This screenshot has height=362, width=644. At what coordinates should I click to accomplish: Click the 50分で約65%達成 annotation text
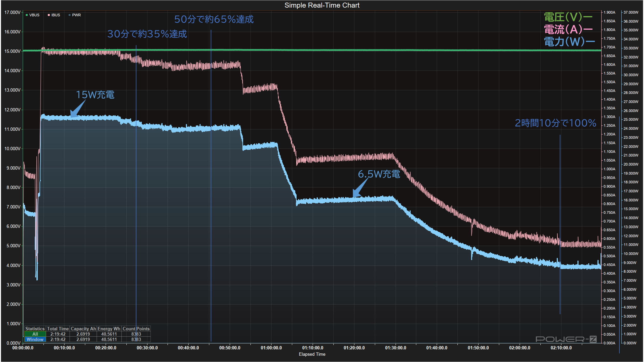coord(214,19)
